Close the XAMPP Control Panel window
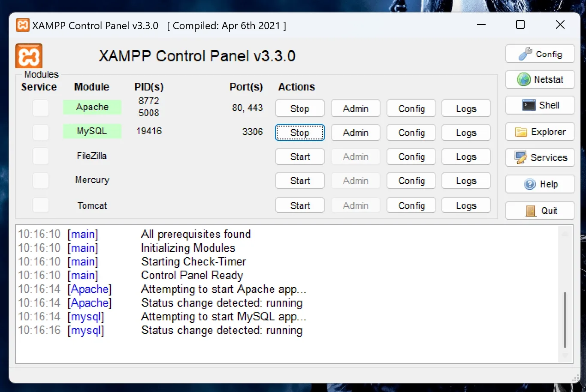The width and height of the screenshot is (586, 392). [560, 25]
